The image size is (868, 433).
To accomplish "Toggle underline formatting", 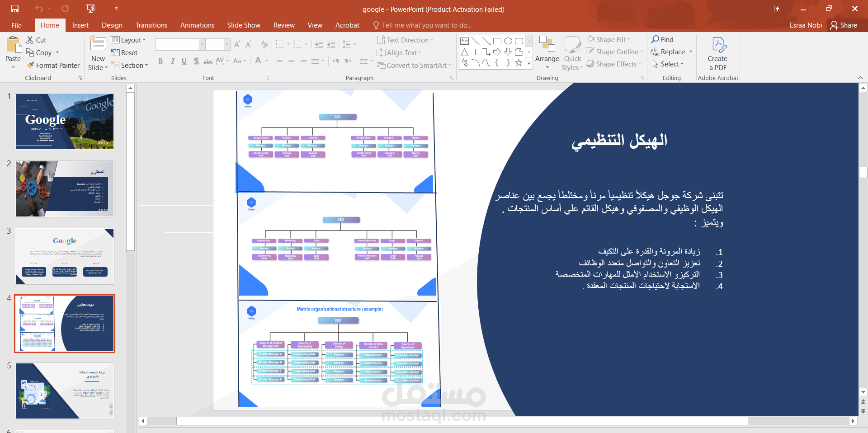I will (x=184, y=61).
